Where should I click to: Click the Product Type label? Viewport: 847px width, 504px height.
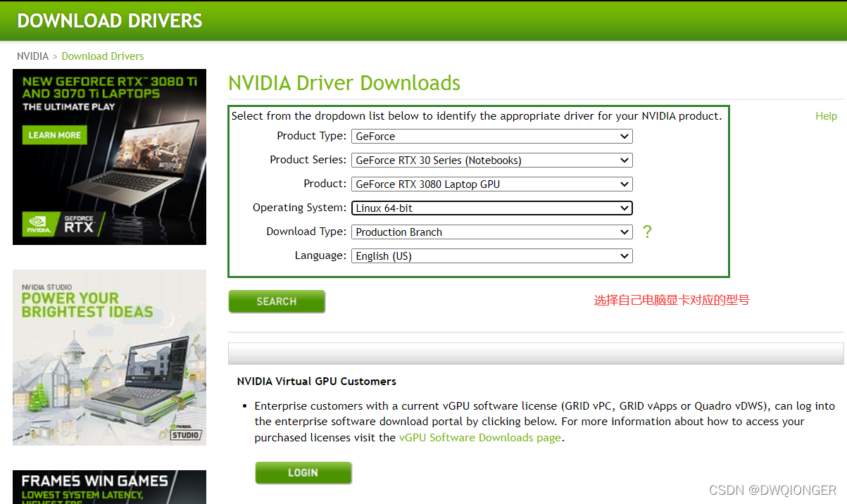point(312,136)
